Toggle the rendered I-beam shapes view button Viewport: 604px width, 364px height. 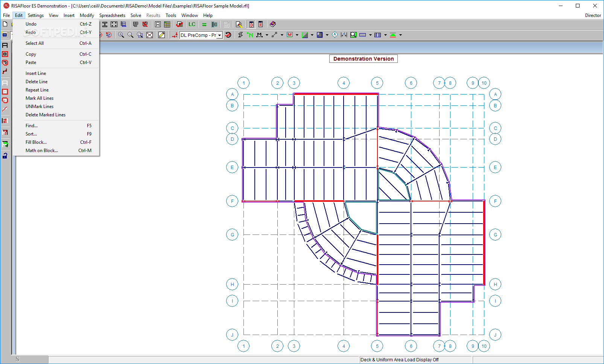click(x=240, y=35)
